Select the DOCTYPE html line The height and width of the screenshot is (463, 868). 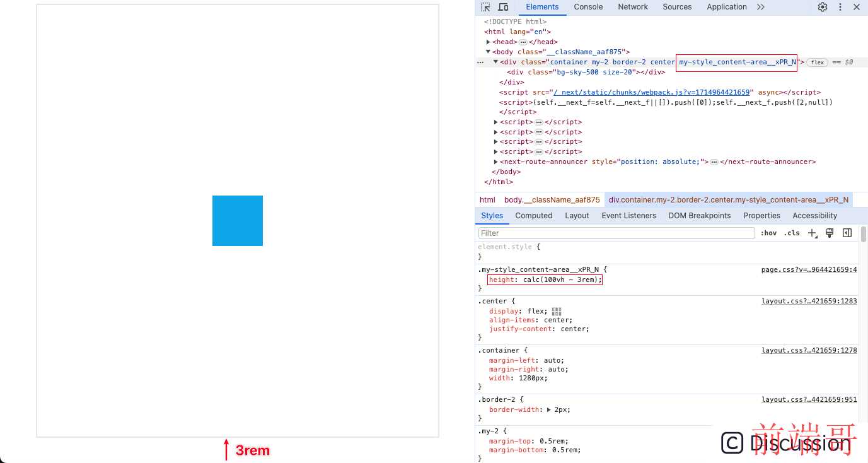pyautogui.click(x=515, y=22)
